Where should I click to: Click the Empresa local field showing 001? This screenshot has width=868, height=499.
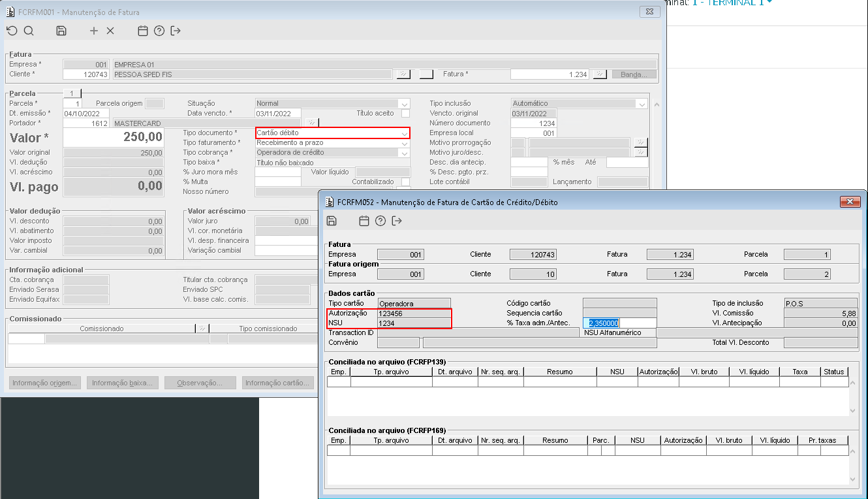533,133
